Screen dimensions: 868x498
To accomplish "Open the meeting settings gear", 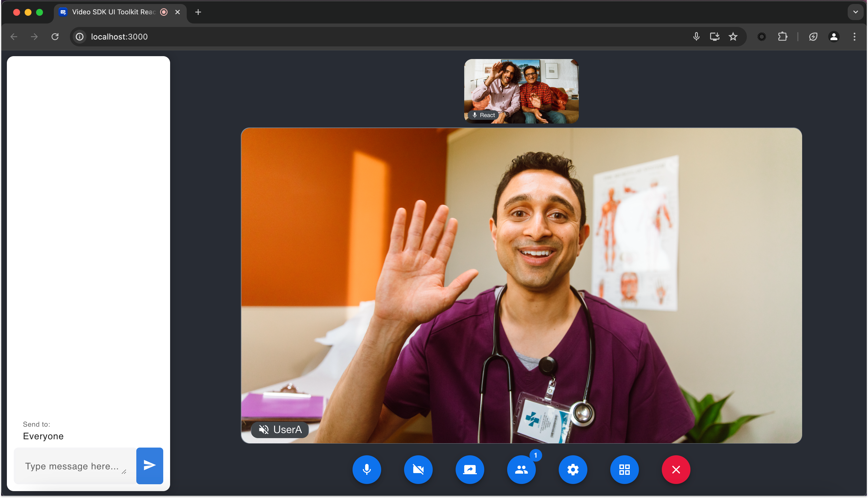I will pos(573,469).
